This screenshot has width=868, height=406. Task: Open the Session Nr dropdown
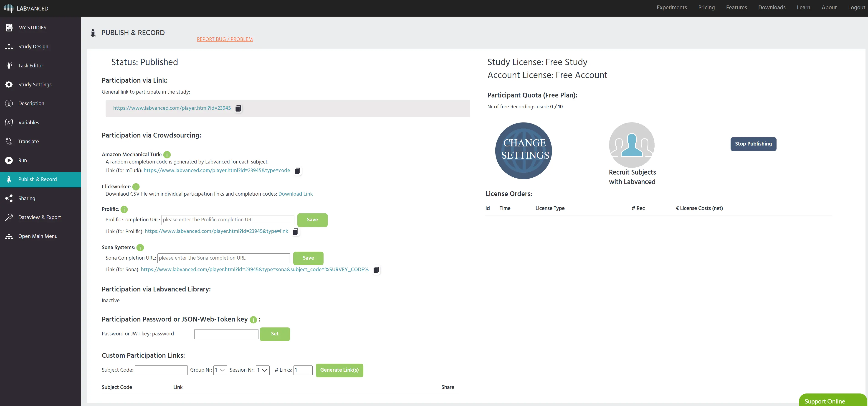click(x=263, y=370)
